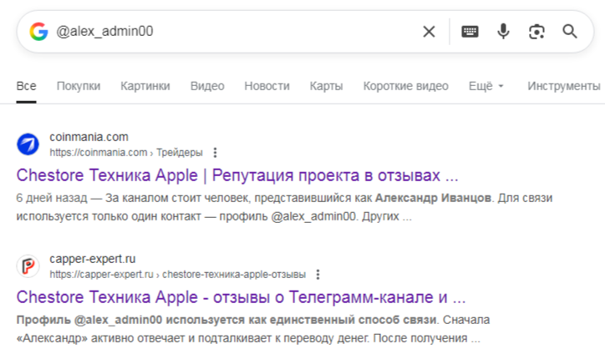
Task: Click the capper-expert.ru site favicon
Action: (28, 266)
